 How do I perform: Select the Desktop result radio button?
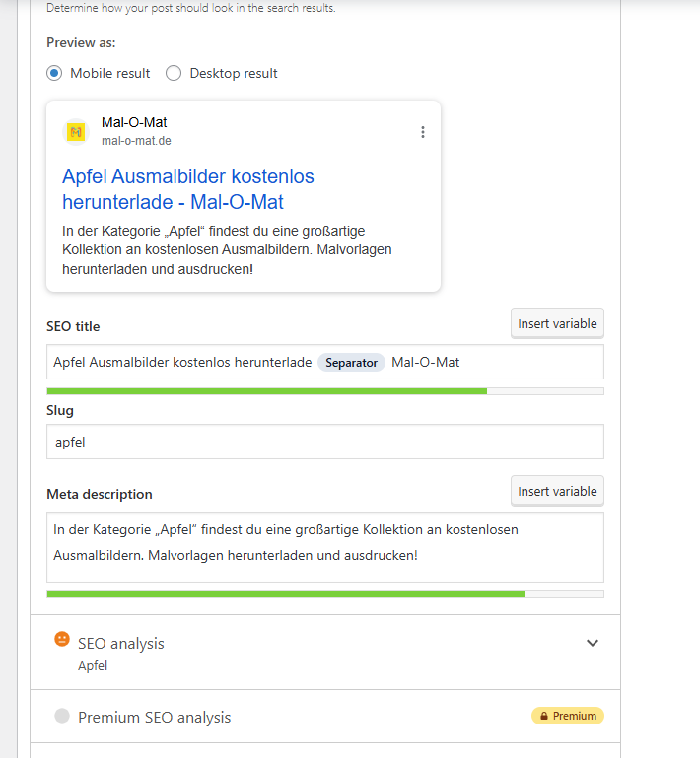click(174, 73)
